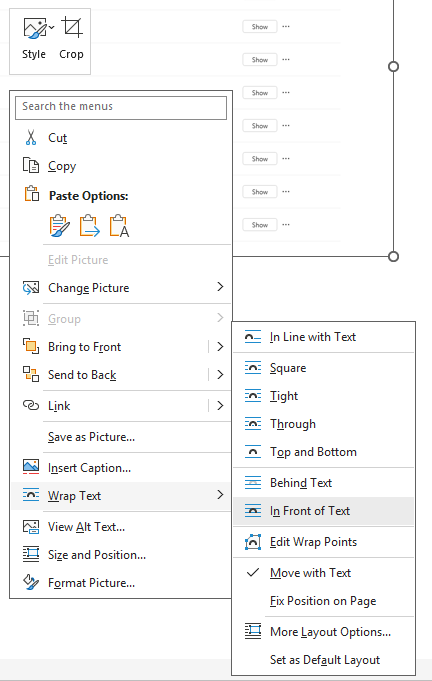
Task: Expand the Link submenu arrow
Action: pyautogui.click(x=220, y=405)
